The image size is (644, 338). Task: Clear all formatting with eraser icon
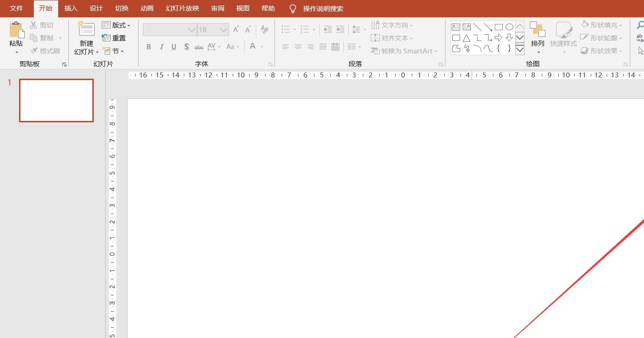pos(265,30)
